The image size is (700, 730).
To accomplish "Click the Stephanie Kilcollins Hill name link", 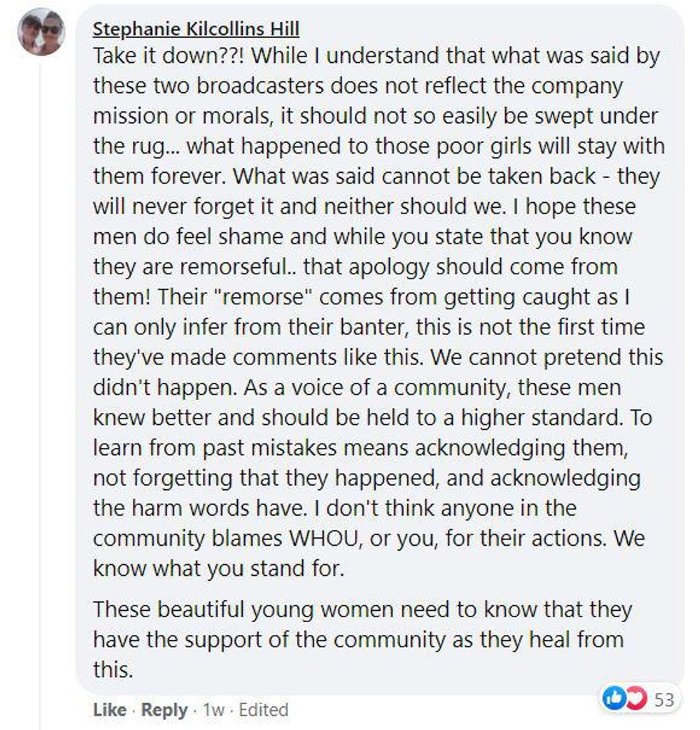I will click(196, 29).
